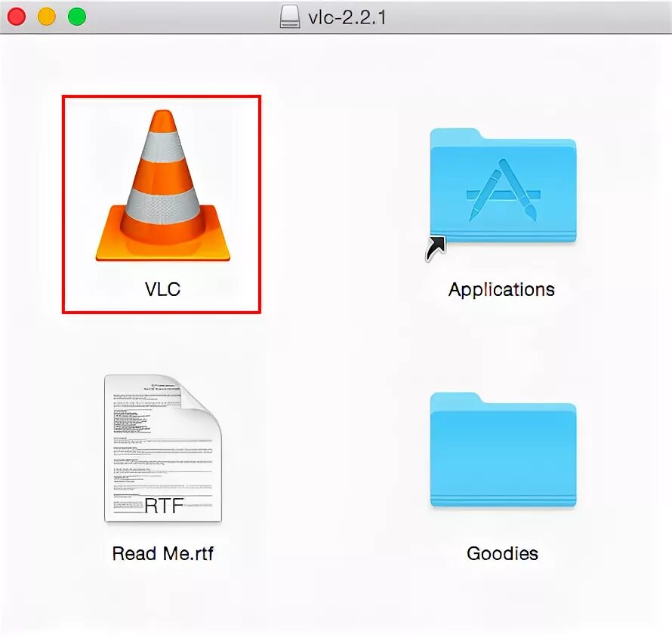Zoom window using the green button

[x=77, y=17]
